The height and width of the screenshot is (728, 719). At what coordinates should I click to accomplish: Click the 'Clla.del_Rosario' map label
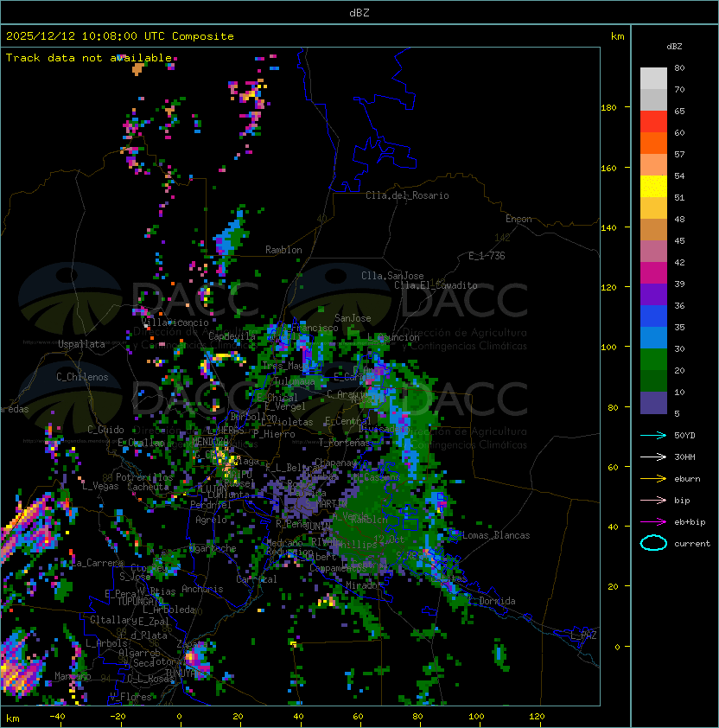tap(407, 195)
